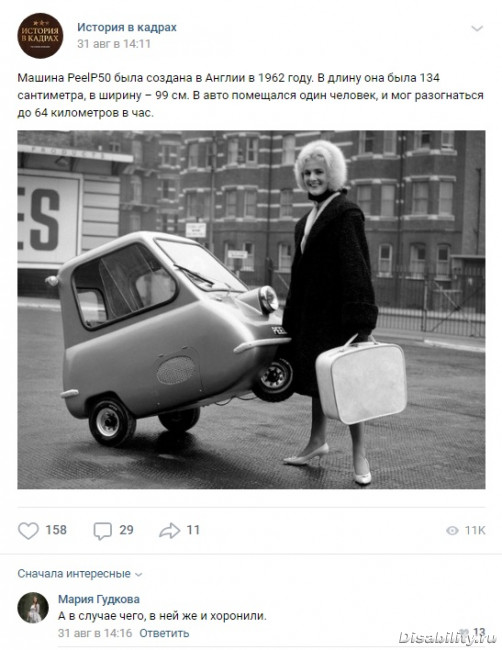Open the comment timestamp 31 авг в 14:16

(x=95, y=633)
